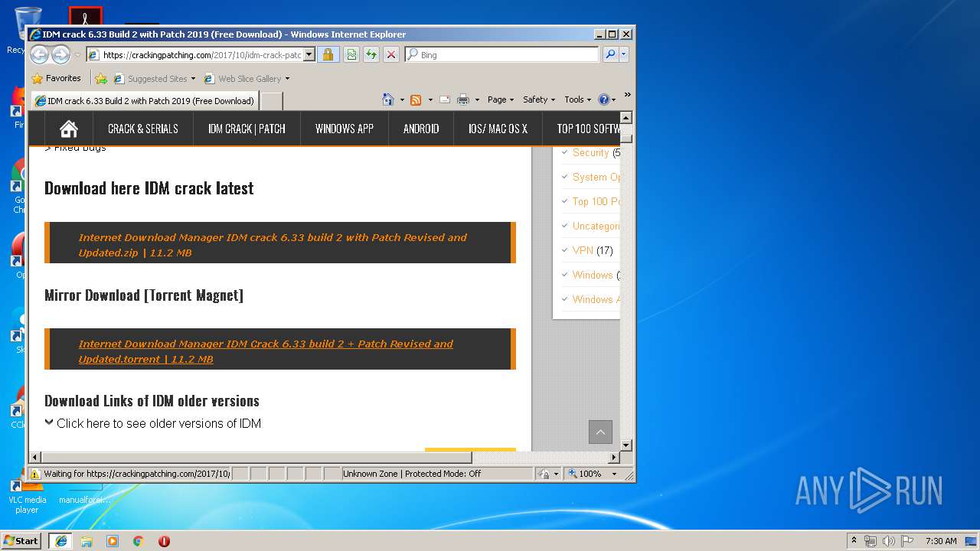Open address bar URL history dropdown
Screen dimensions: 980x551
click(x=309, y=54)
